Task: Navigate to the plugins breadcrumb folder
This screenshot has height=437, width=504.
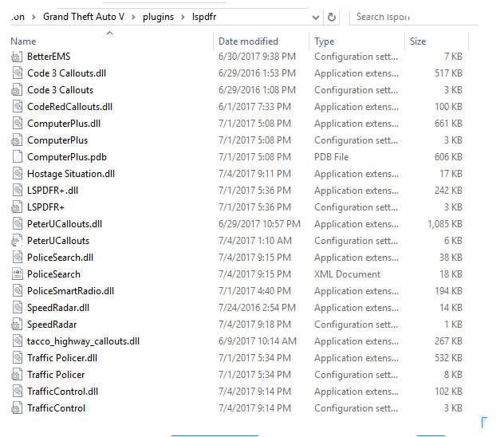Action: pyautogui.click(x=158, y=17)
